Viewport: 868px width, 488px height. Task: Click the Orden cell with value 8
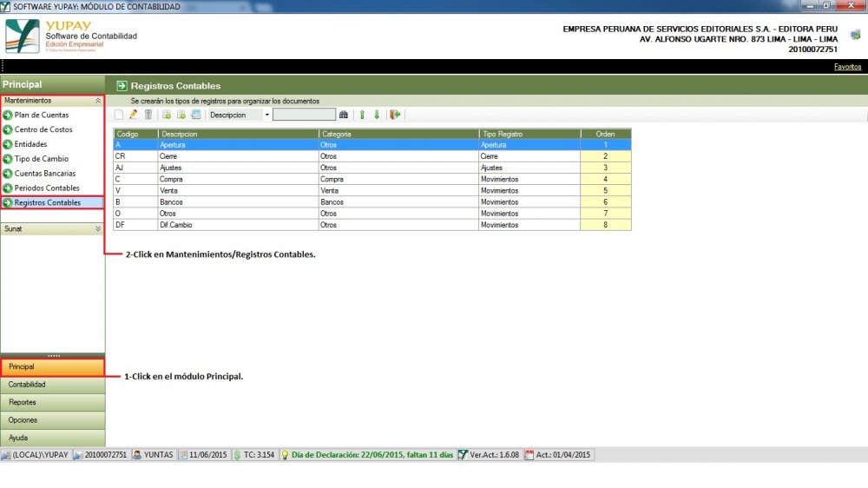tap(606, 225)
